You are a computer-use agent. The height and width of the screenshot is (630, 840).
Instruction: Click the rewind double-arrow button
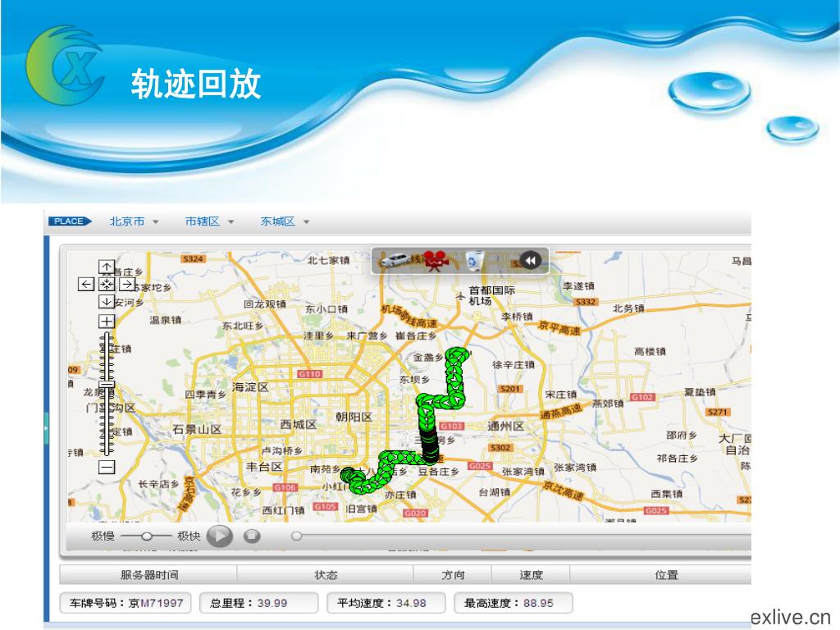[531, 261]
